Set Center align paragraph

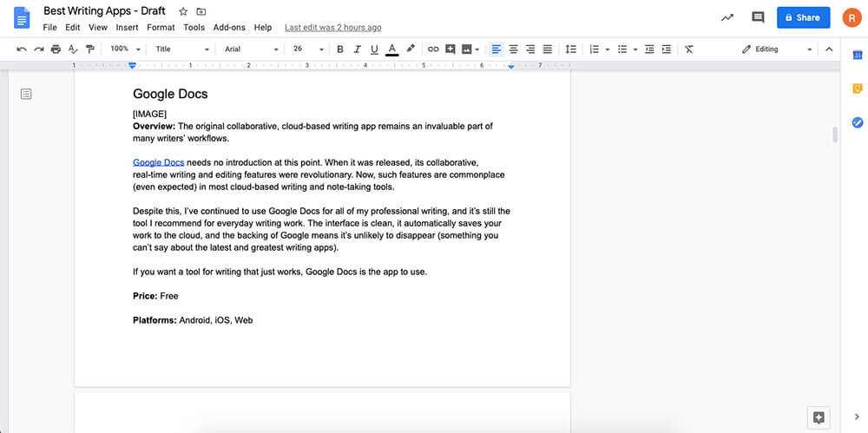[514, 49]
